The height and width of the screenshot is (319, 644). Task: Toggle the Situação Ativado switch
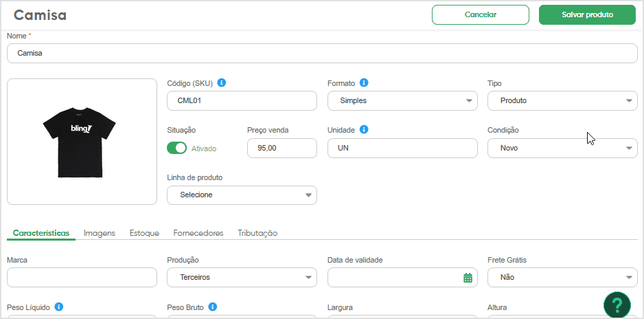[177, 148]
